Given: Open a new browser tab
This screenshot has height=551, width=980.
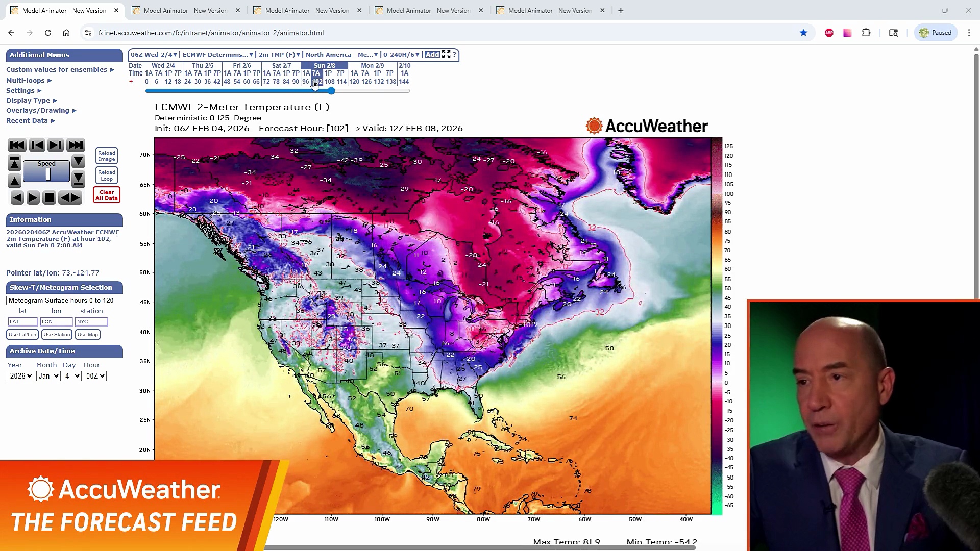Looking at the screenshot, I should tap(621, 11).
